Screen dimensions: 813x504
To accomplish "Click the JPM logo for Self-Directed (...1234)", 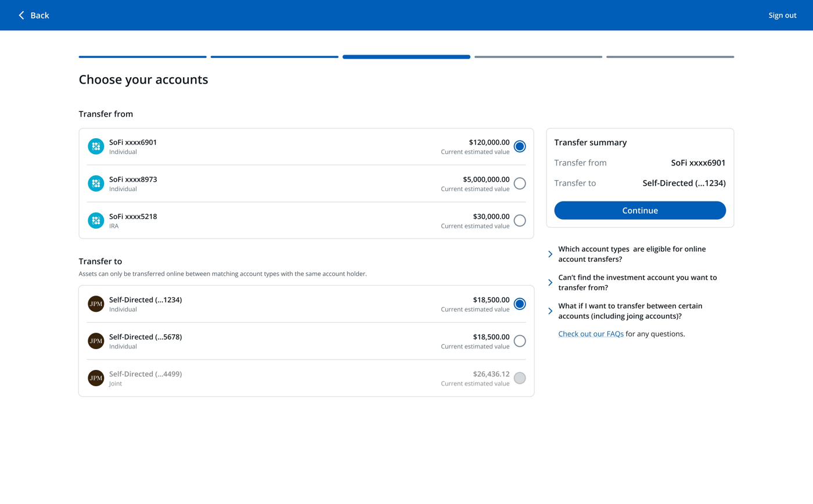I will 96,304.
